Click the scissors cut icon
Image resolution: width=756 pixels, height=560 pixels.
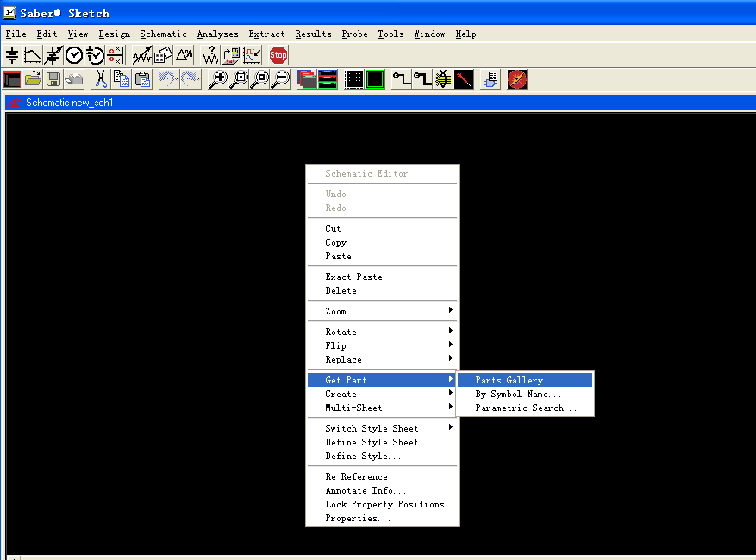[x=100, y=79]
